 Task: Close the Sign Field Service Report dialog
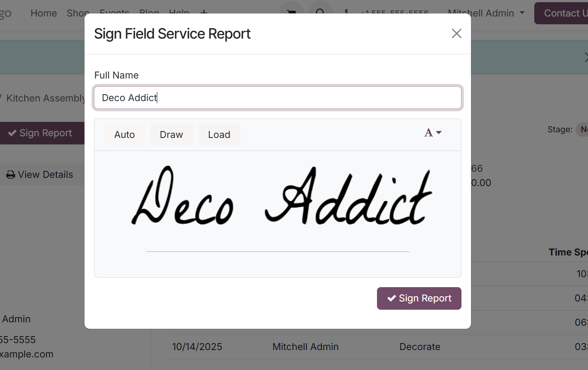[456, 34]
